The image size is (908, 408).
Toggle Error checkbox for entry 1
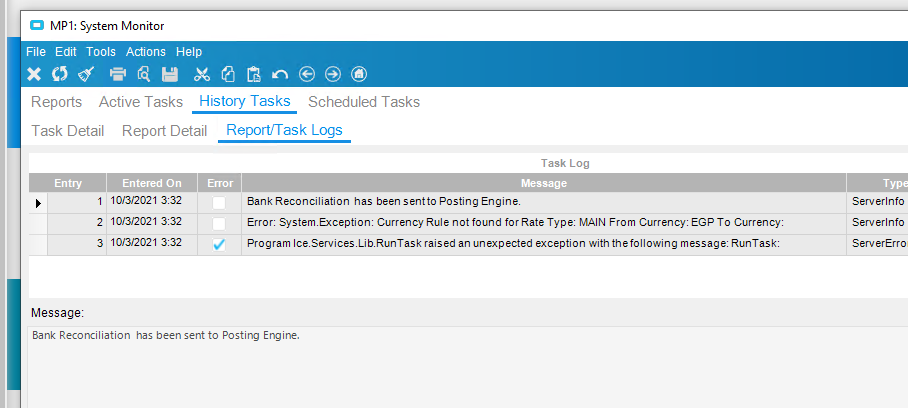219,203
